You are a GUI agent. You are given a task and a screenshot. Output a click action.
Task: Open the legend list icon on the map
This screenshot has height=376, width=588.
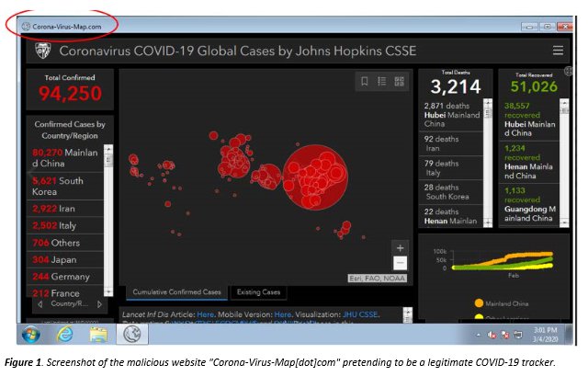point(382,81)
